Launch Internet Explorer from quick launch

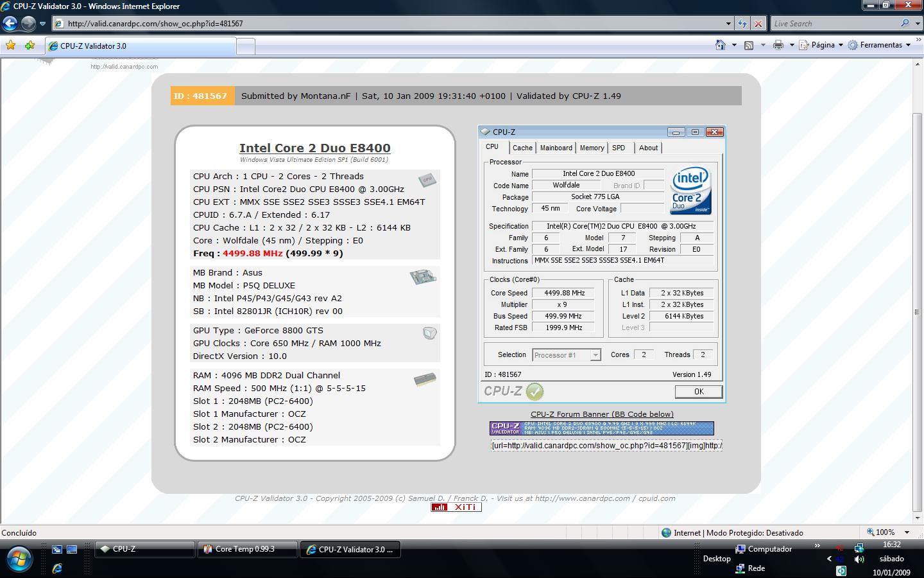tap(57, 568)
